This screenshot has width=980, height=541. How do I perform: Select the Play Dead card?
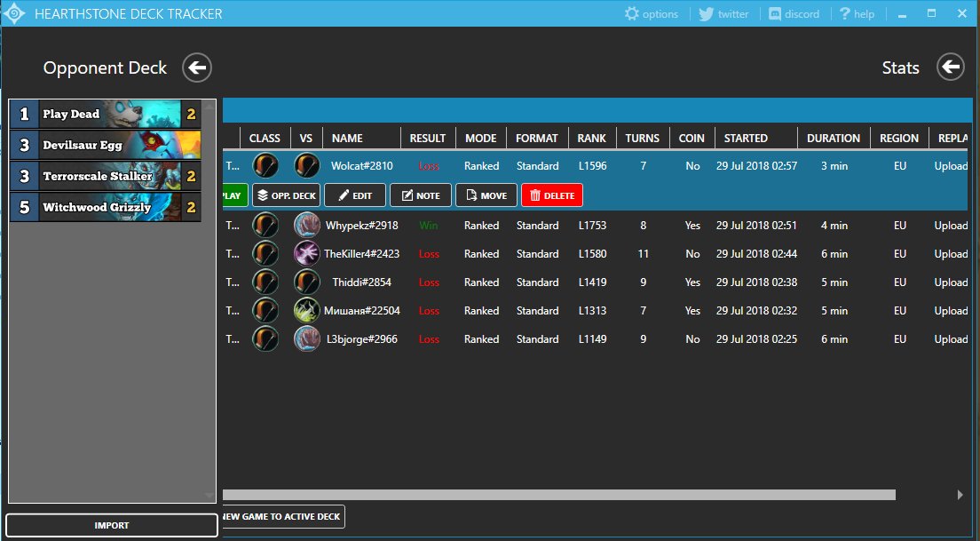coord(105,114)
